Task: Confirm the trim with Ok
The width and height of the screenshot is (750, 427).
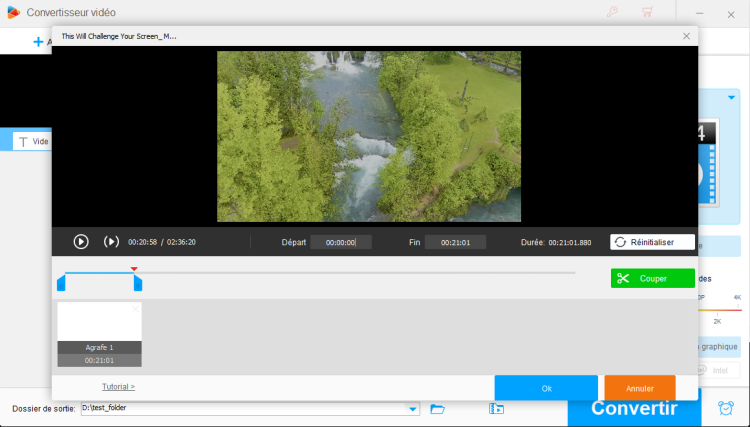Action: point(546,388)
